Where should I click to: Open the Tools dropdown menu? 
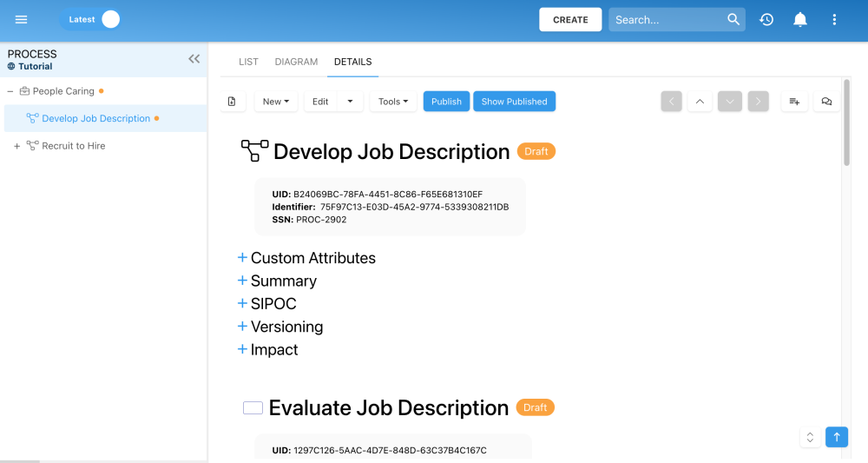pyautogui.click(x=393, y=102)
